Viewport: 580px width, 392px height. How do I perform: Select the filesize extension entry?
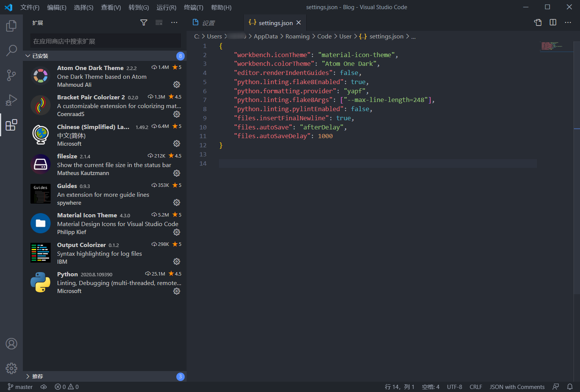click(105, 164)
